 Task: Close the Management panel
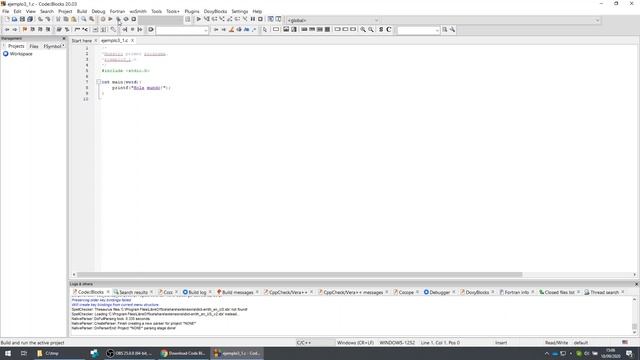point(64,38)
